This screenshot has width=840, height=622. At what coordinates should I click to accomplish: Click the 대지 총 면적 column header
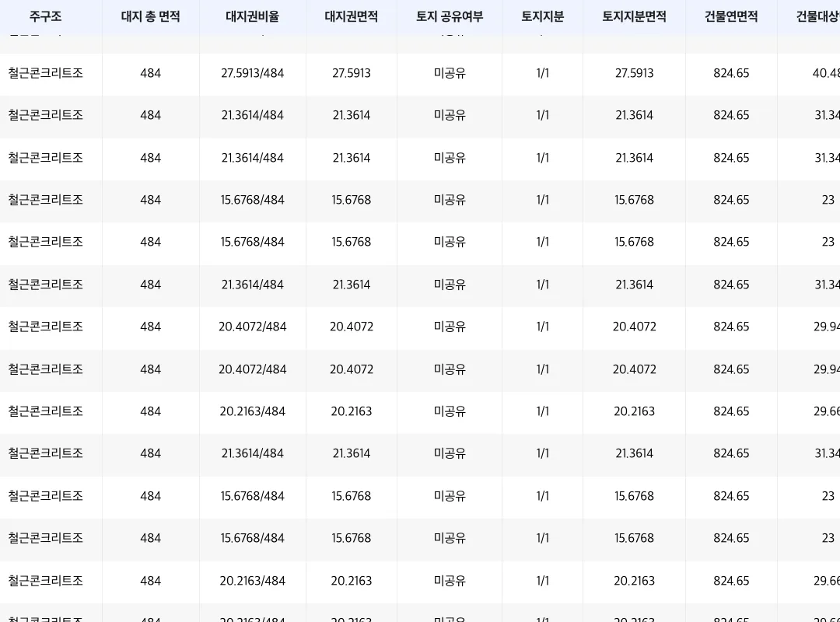(151, 16)
